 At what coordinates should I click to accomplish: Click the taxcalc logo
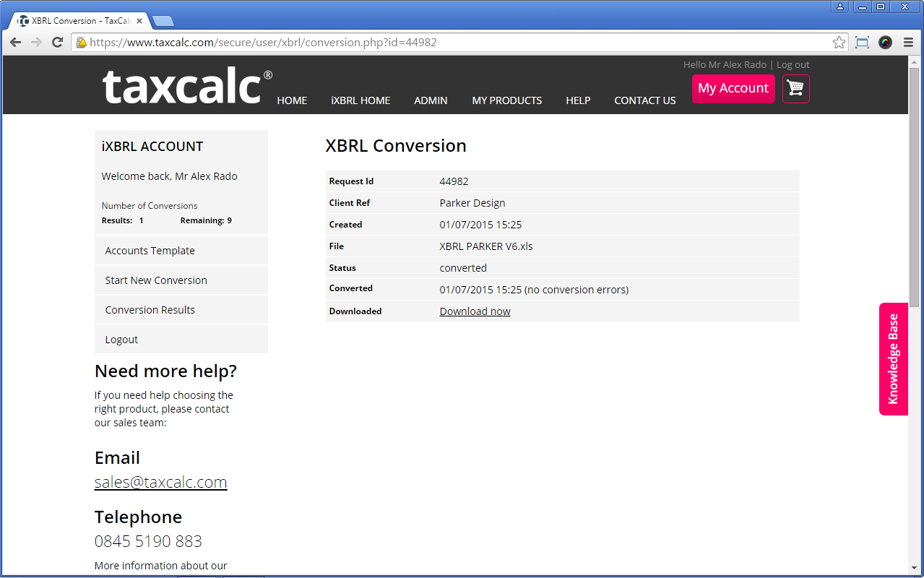(x=187, y=87)
